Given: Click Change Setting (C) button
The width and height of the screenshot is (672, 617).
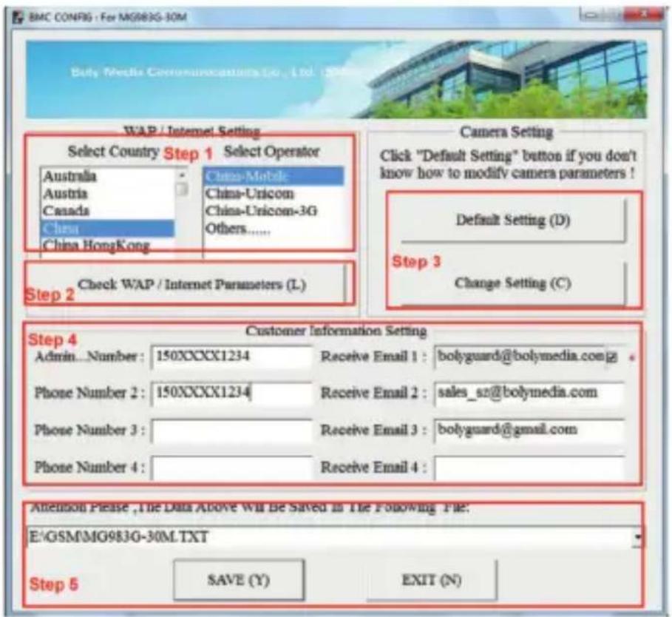Looking at the screenshot, I should [x=512, y=283].
